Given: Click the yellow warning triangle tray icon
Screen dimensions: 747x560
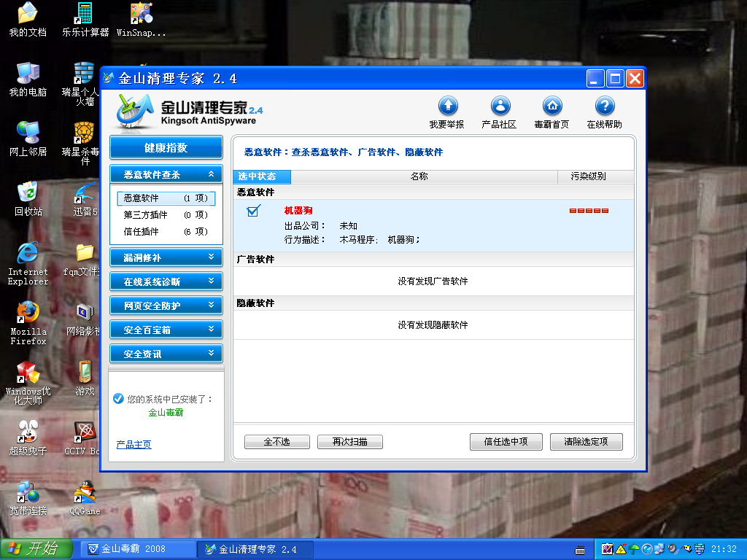Looking at the screenshot, I should click(x=620, y=549).
